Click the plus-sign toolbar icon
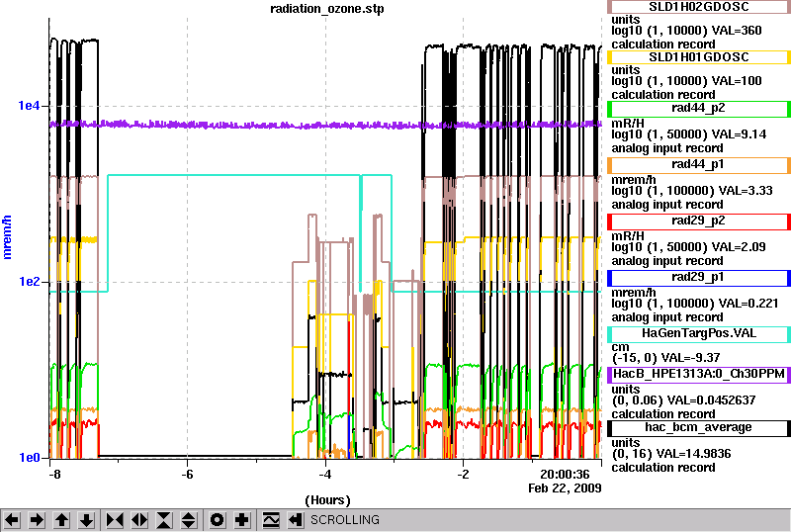The image size is (791, 532). 242,520
